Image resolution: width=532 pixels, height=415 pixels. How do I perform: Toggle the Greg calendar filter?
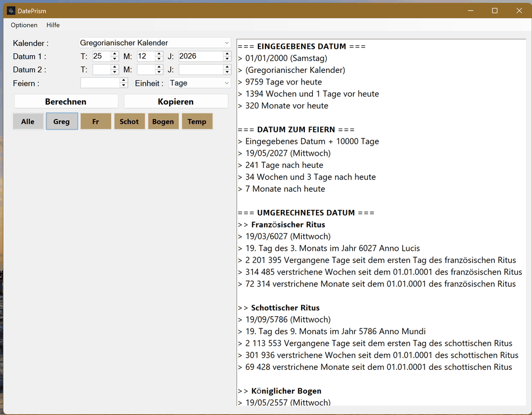62,121
